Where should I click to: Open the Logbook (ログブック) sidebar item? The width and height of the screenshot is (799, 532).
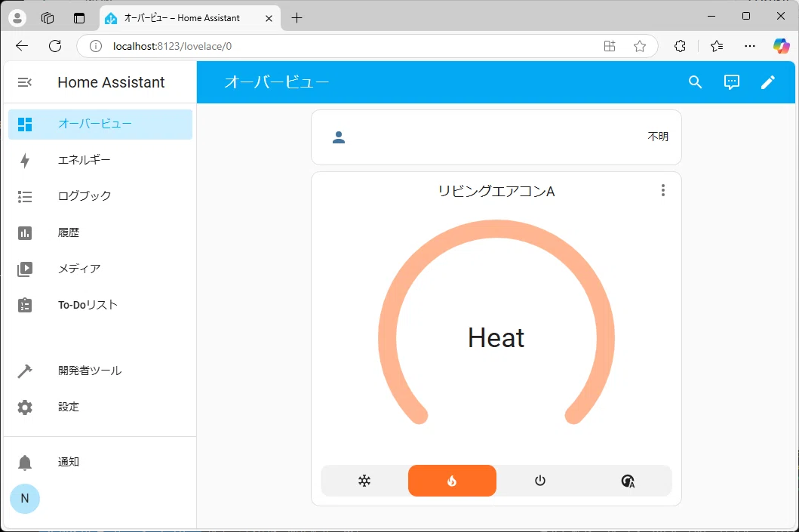click(100, 196)
